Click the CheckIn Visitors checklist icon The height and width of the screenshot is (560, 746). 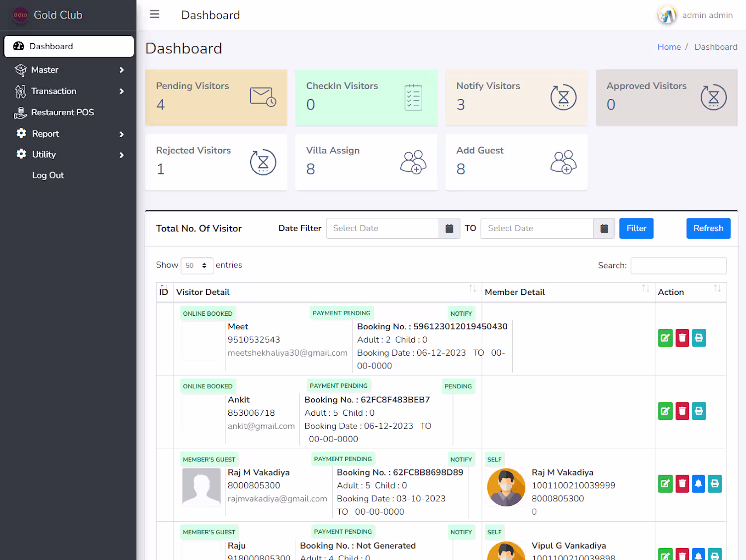413,97
